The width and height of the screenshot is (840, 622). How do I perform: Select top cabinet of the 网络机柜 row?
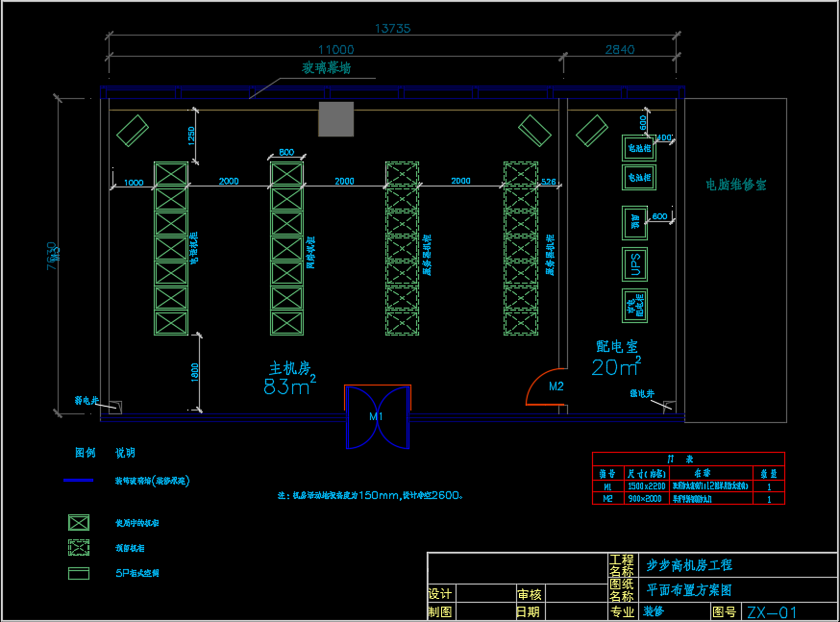(286, 174)
